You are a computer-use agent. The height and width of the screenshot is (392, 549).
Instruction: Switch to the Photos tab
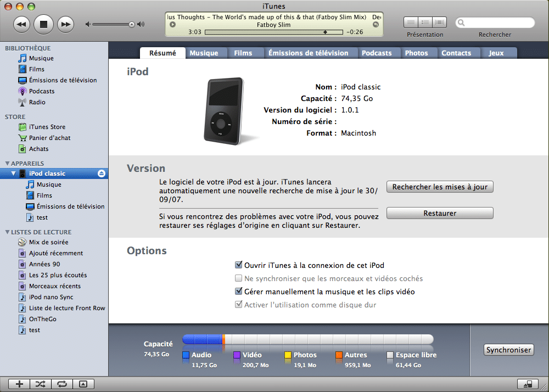(416, 53)
